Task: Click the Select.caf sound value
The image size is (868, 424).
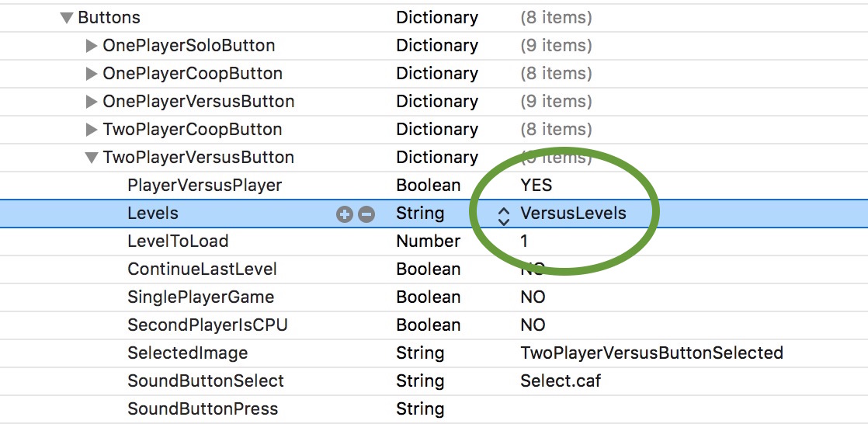Action: (561, 381)
